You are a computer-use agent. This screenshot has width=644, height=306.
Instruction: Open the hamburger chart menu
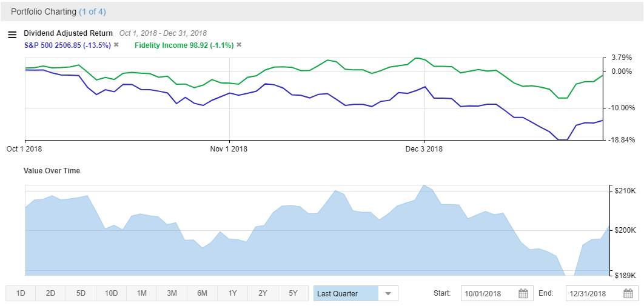click(12, 35)
